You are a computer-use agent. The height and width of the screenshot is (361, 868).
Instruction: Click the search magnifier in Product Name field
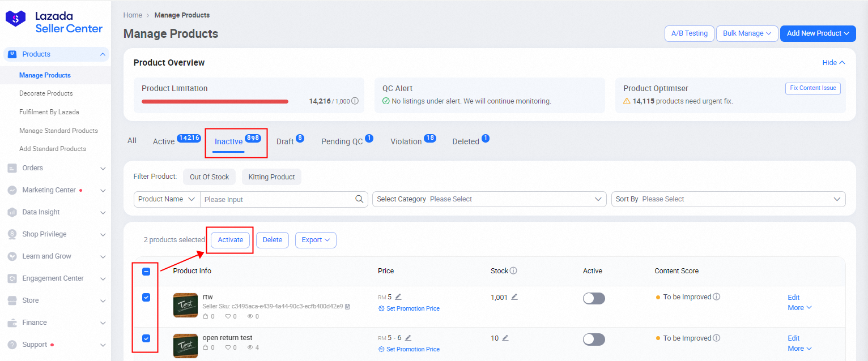[x=359, y=199]
